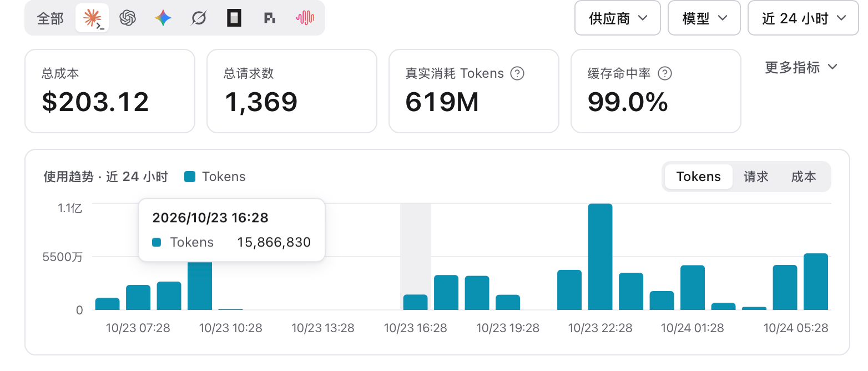Click the 1,369 request count value
This screenshot has width=868, height=371.
[261, 102]
